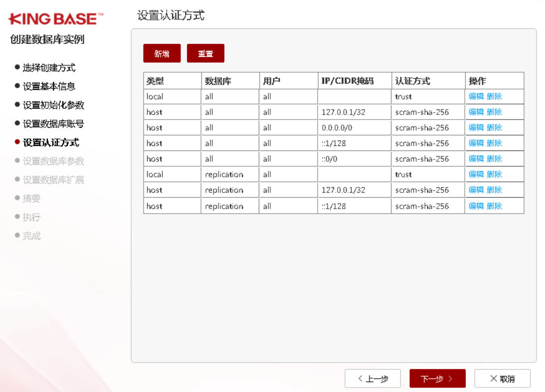Edit the local all trust rule
The height and width of the screenshot is (392, 545).
pyautogui.click(x=476, y=97)
